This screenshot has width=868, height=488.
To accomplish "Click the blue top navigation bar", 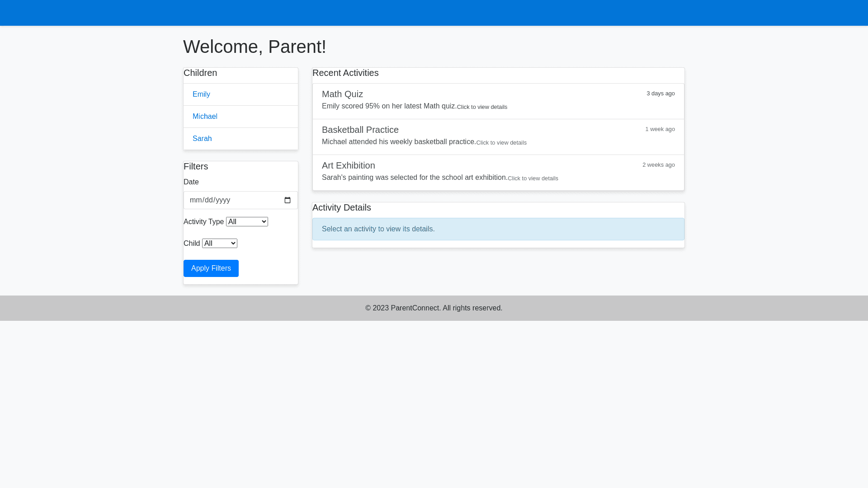I will click(434, 13).
